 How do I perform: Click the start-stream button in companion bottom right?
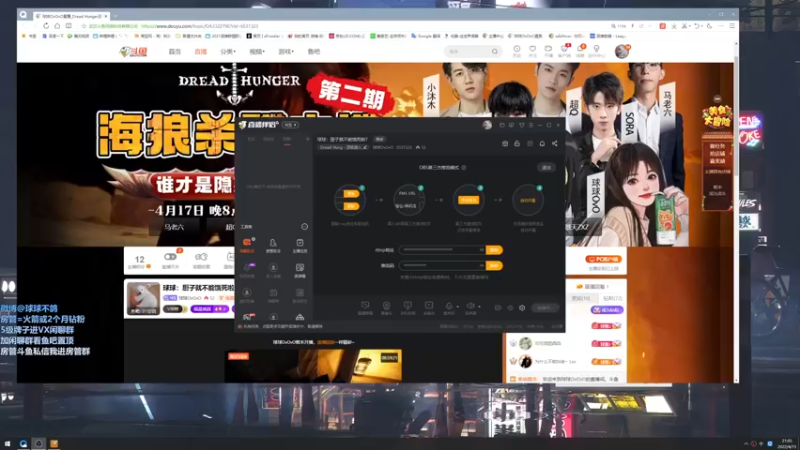point(544,308)
